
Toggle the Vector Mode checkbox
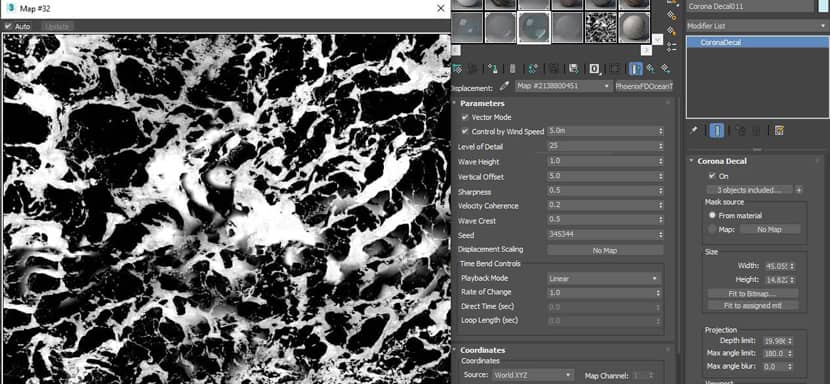point(465,117)
